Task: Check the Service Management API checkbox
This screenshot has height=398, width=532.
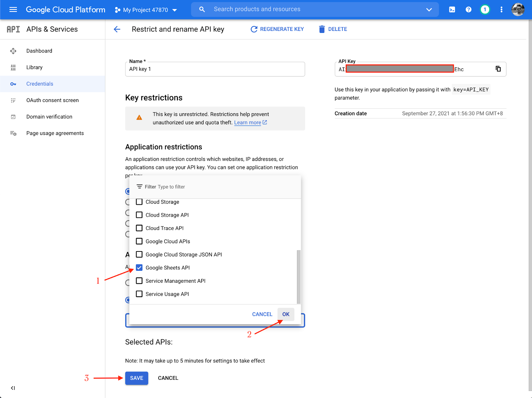Action: pos(139,281)
